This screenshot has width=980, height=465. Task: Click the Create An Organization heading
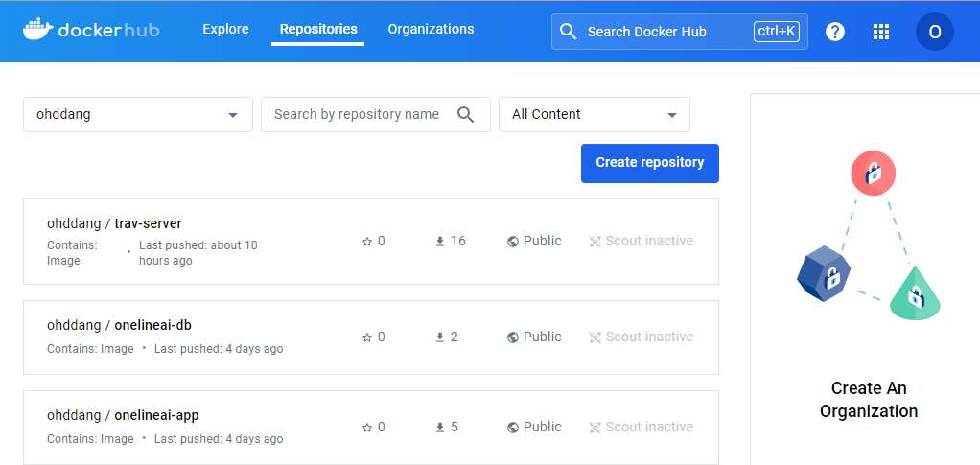[869, 400]
